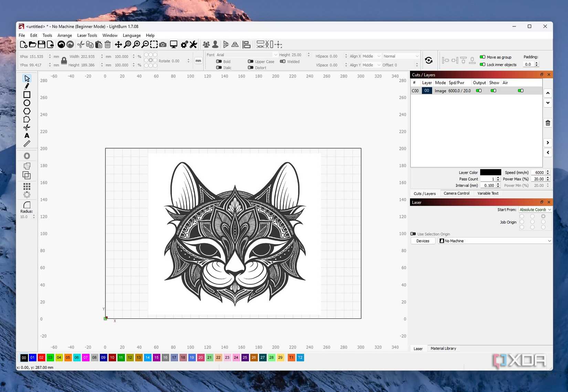This screenshot has width=568, height=392.
Task: Toggle Move as group option
Action: pos(483,57)
